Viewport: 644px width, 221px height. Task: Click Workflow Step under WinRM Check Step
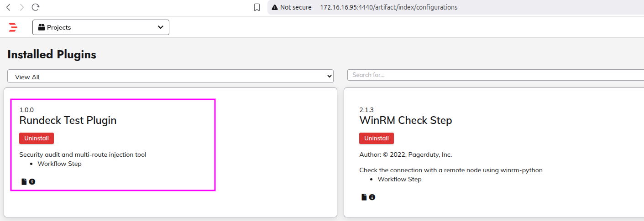pos(399,179)
